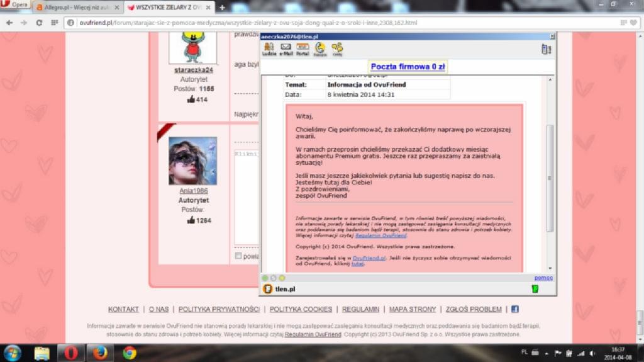Click the phone icon in Tlen toolbar
Viewport: 644px width, 362px height.
pos(320,49)
